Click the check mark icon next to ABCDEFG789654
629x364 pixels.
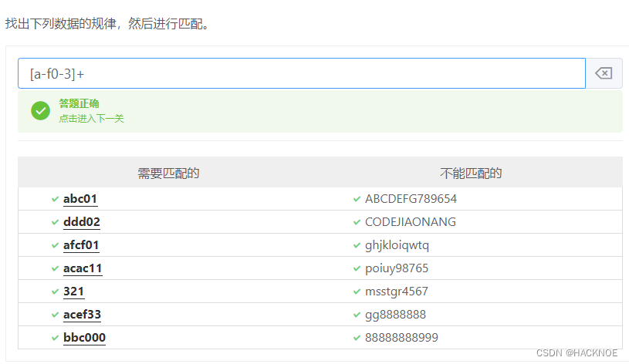(357, 199)
